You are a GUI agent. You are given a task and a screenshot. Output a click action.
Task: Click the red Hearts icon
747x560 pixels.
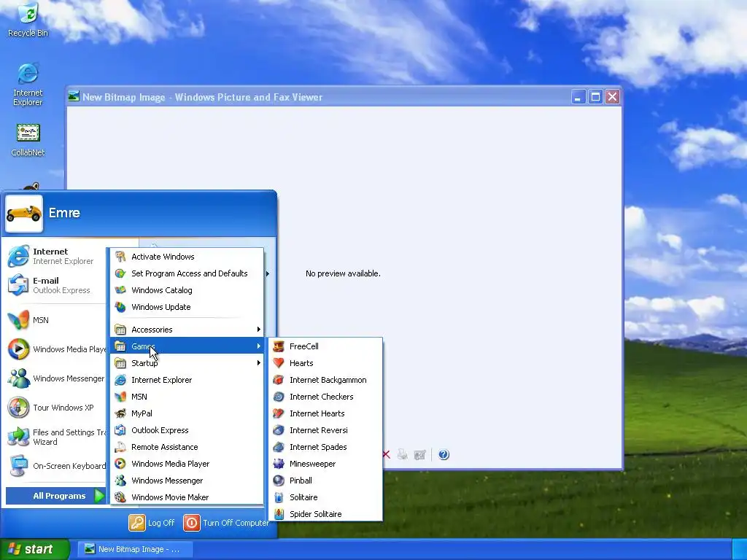pos(279,363)
